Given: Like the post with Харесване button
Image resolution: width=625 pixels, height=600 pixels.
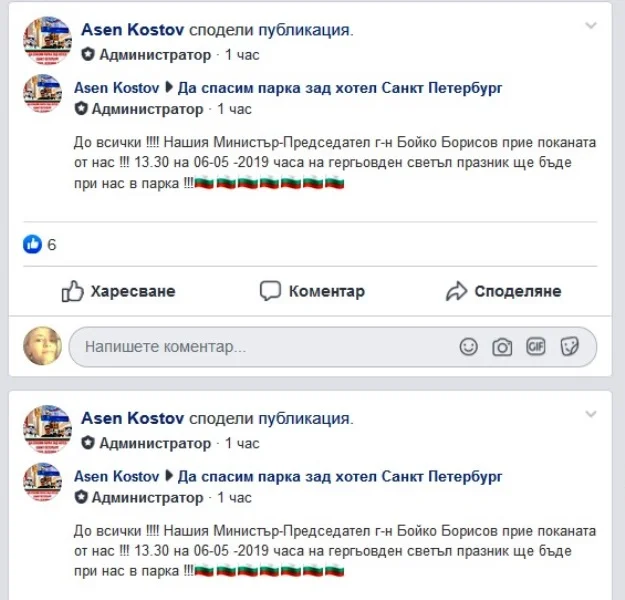Looking at the screenshot, I should pos(118,291).
